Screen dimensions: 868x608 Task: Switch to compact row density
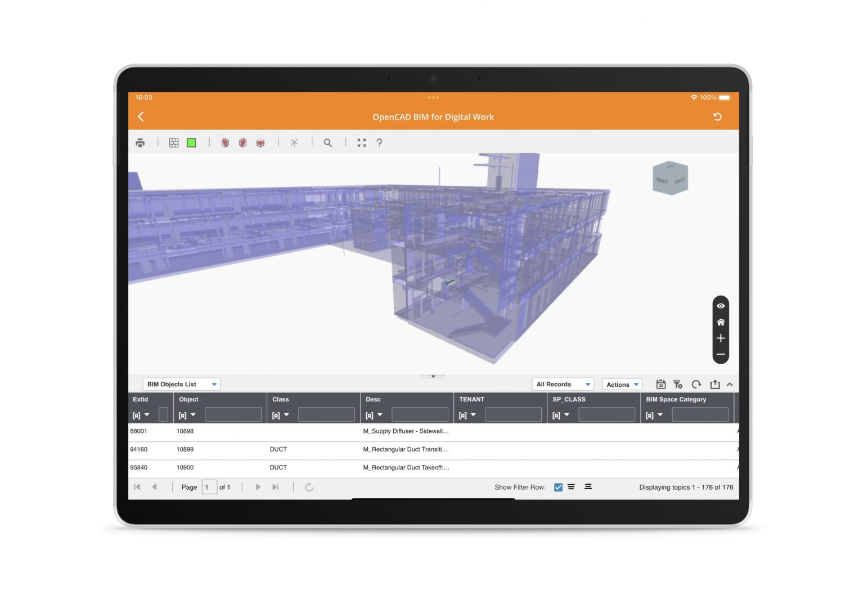(571, 487)
